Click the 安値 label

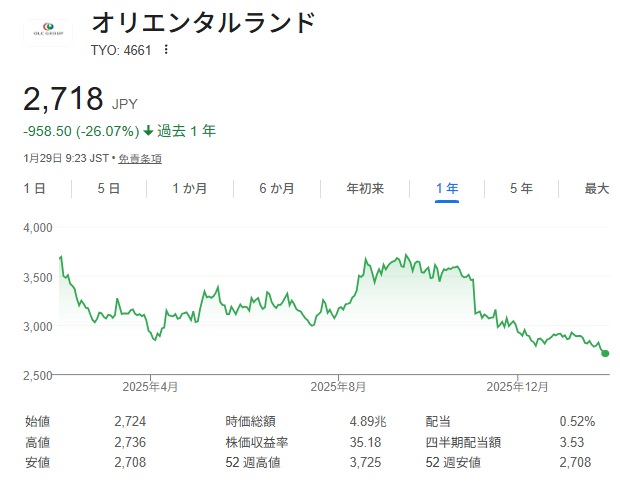[x=38, y=462]
